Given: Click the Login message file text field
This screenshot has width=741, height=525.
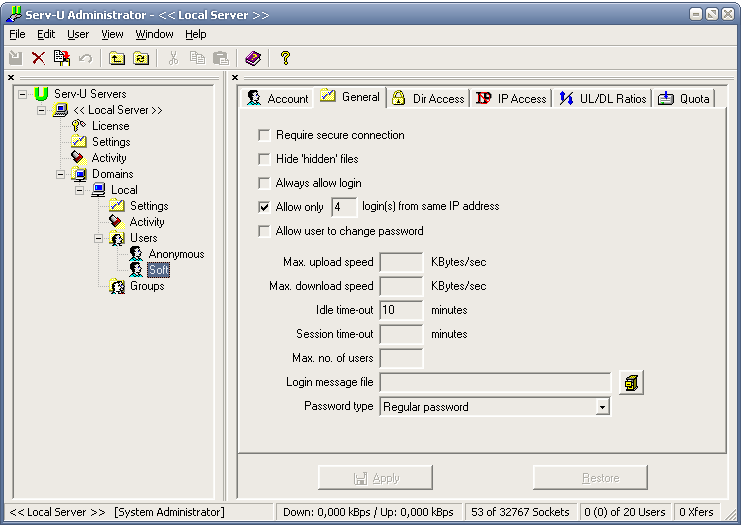Looking at the screenshot, I should click(495, 382).
